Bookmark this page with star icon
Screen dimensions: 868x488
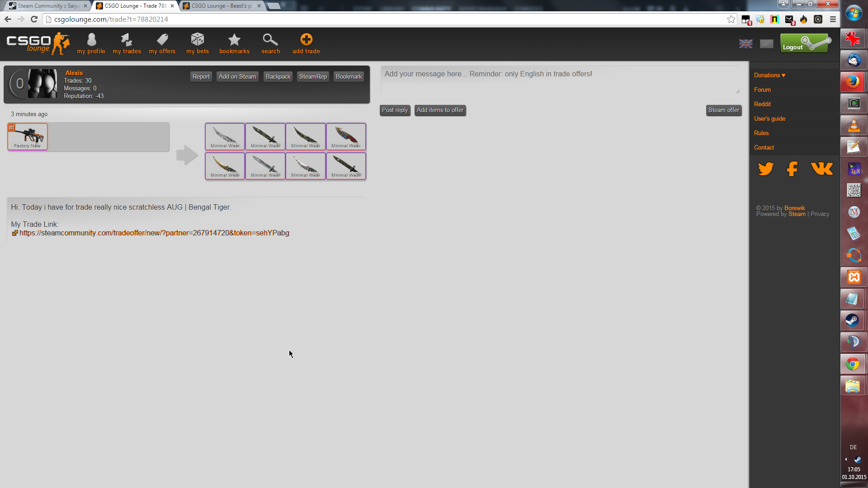click(731, 19)
